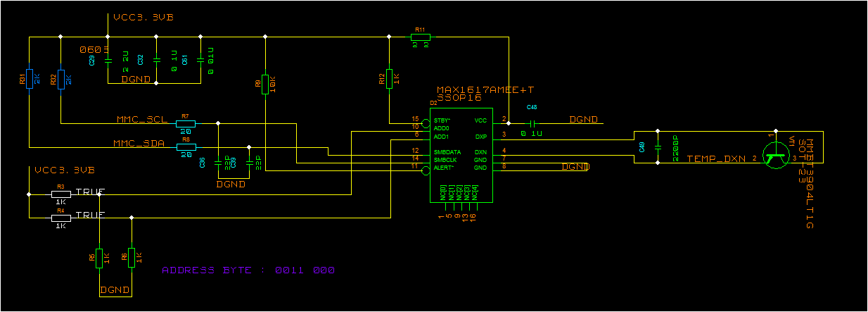
Task: Click the 0.1U value below C48
Action: tap(532, 134)
